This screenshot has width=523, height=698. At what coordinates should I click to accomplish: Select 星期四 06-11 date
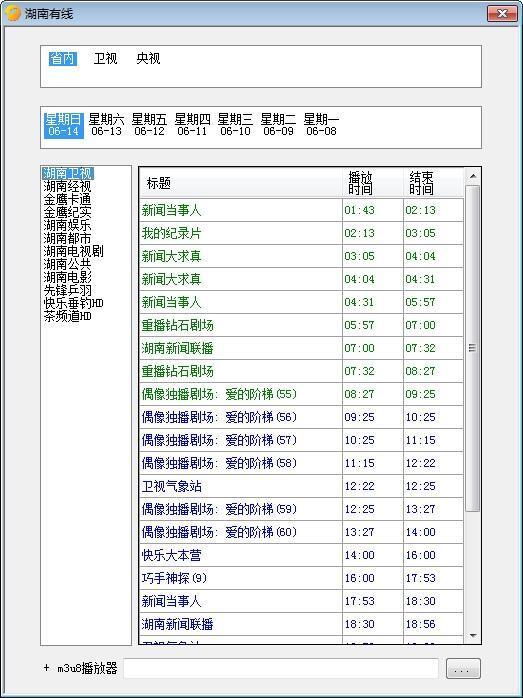[192, 125]
